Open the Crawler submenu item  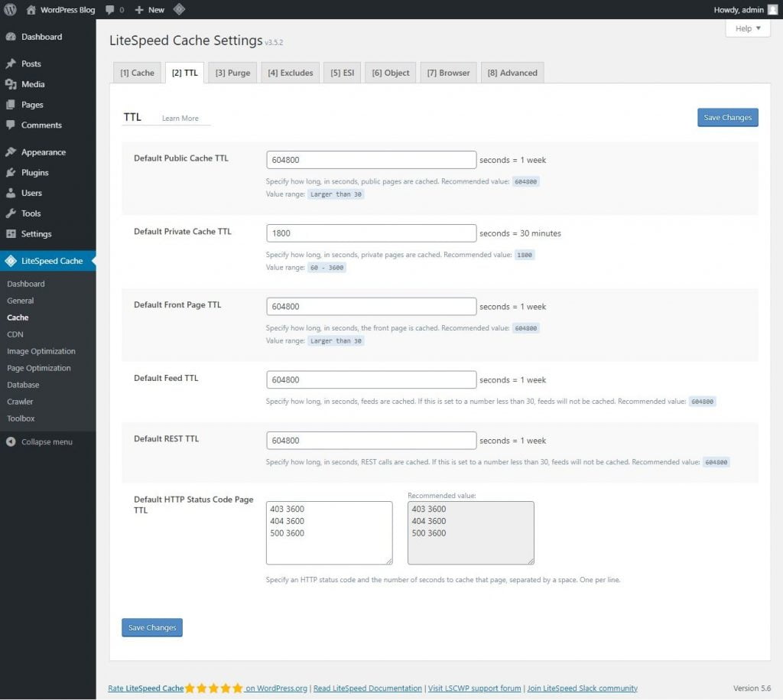point(20,402)
